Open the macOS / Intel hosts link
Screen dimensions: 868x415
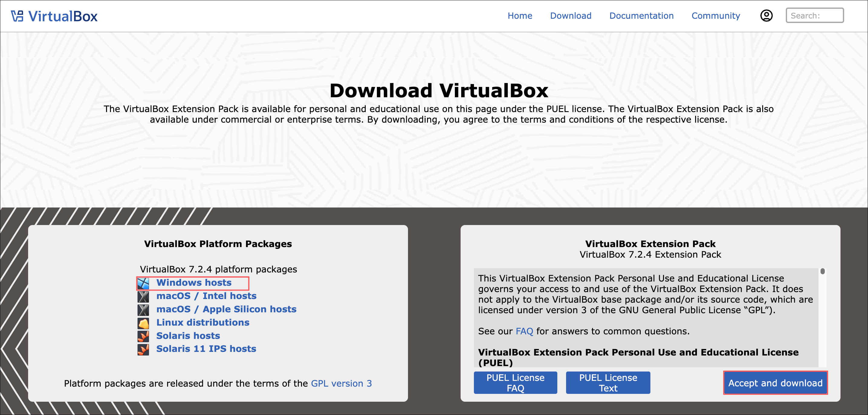[x=206, y=296]
